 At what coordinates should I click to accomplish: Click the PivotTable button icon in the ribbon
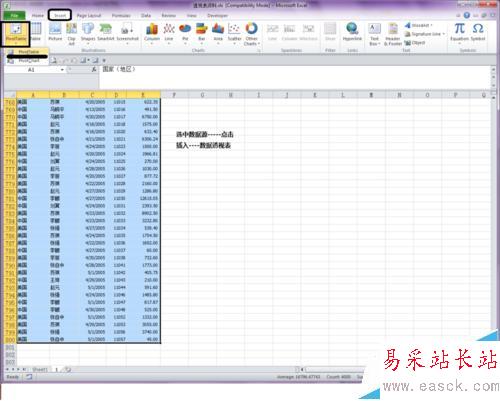(x=16, y=29)
